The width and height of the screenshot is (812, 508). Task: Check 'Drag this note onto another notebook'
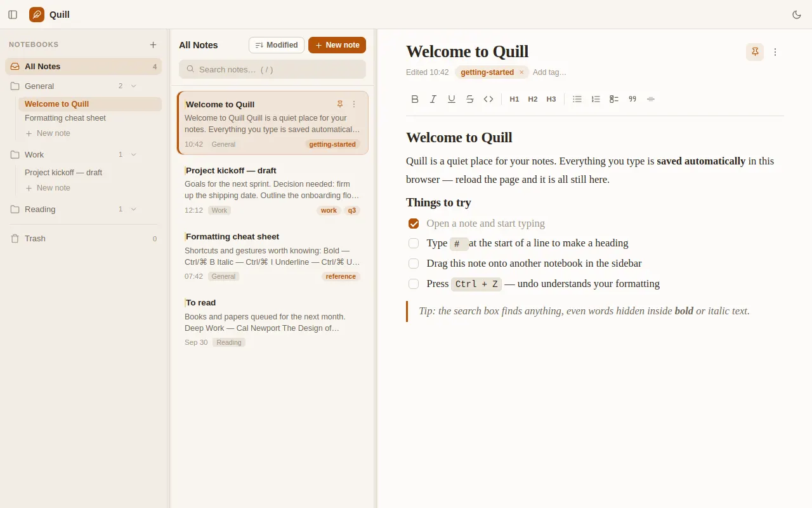point(414,264)
